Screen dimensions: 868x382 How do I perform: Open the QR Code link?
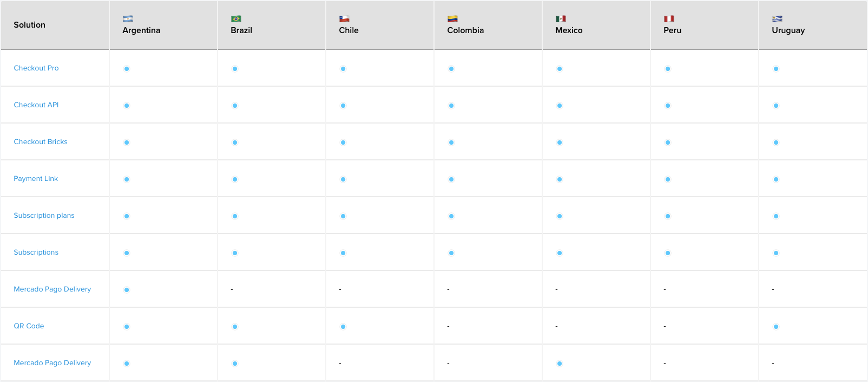click(29, 326)
